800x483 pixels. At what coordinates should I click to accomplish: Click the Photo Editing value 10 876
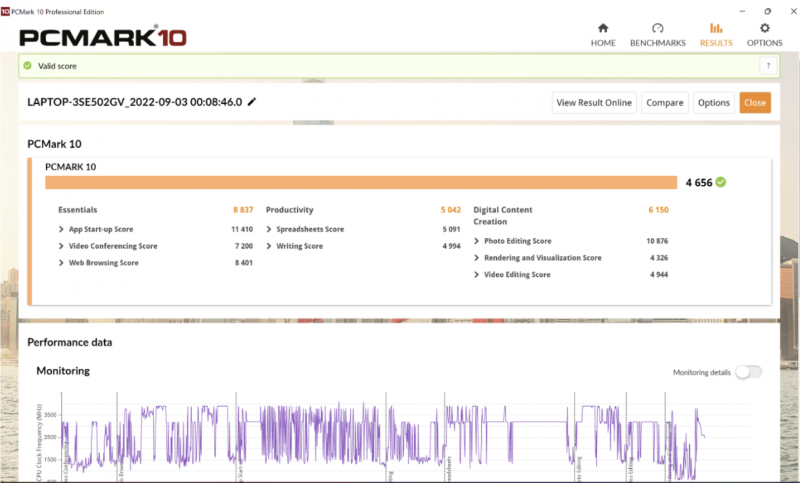pos(657,241)
